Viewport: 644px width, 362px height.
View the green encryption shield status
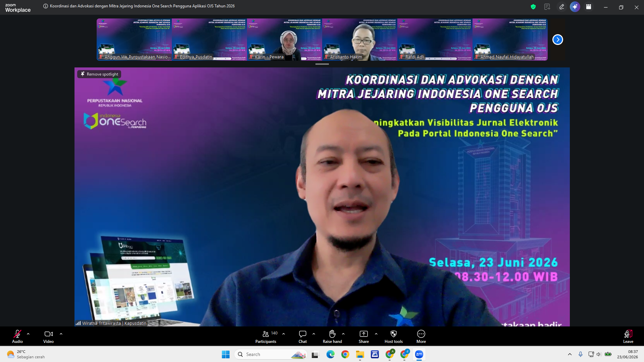[533, 7]
